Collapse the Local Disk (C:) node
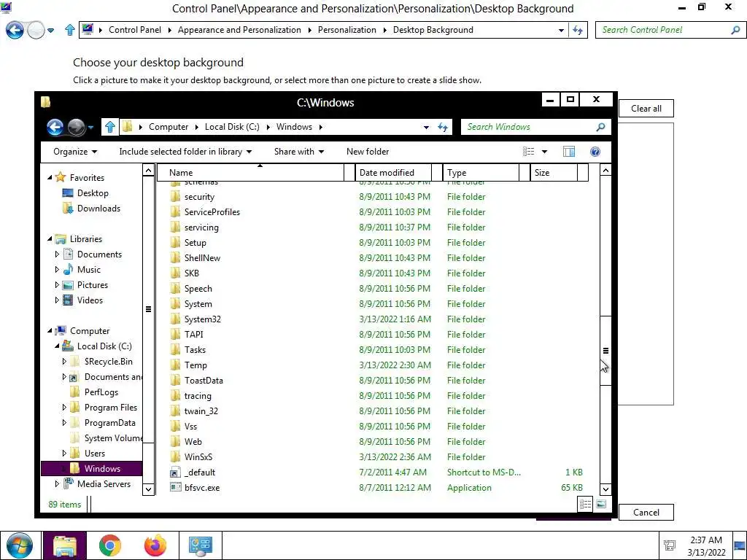 tap(57, 346)
